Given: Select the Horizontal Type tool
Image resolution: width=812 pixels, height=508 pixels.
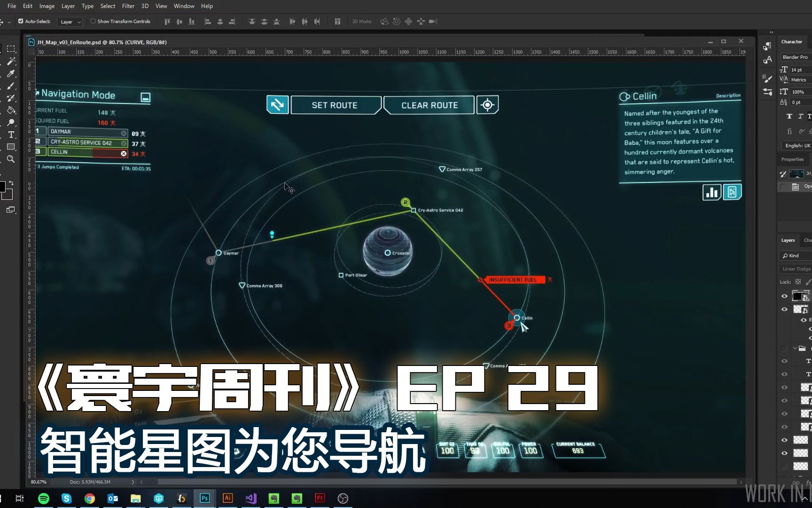Looking at the screenshot, I should pyautogui.click(x=11, y=135).
